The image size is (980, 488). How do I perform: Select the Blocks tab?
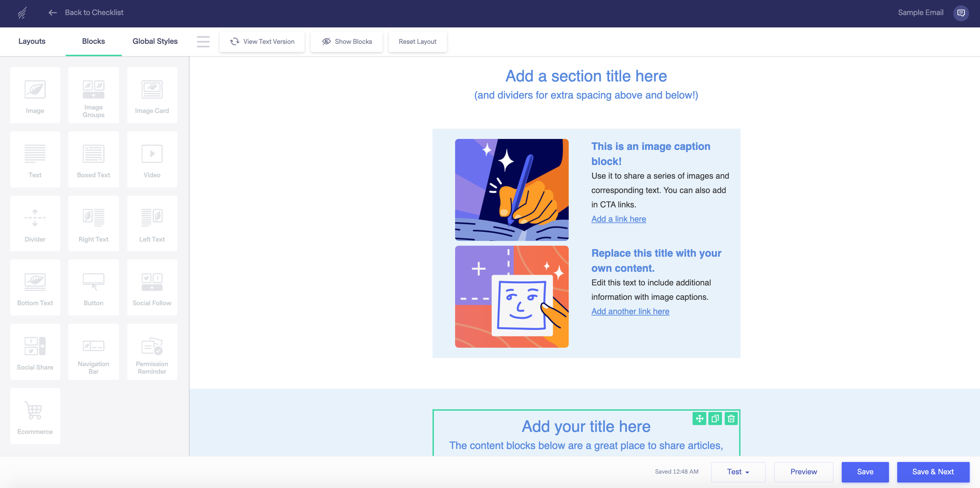(x=94, y=41)
